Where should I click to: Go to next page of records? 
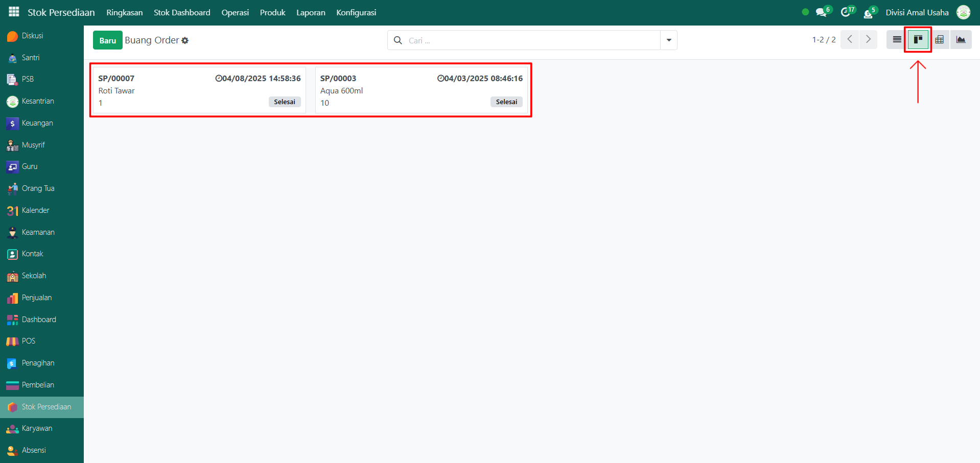(x=868, y=39)
